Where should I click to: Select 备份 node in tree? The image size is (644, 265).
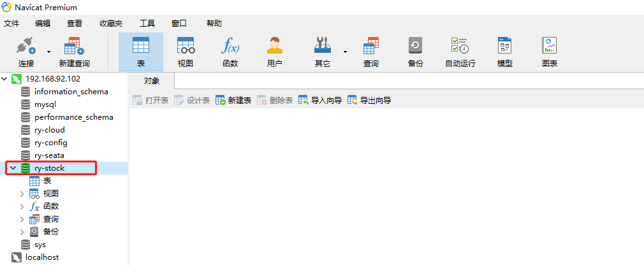tap(51, 232)
